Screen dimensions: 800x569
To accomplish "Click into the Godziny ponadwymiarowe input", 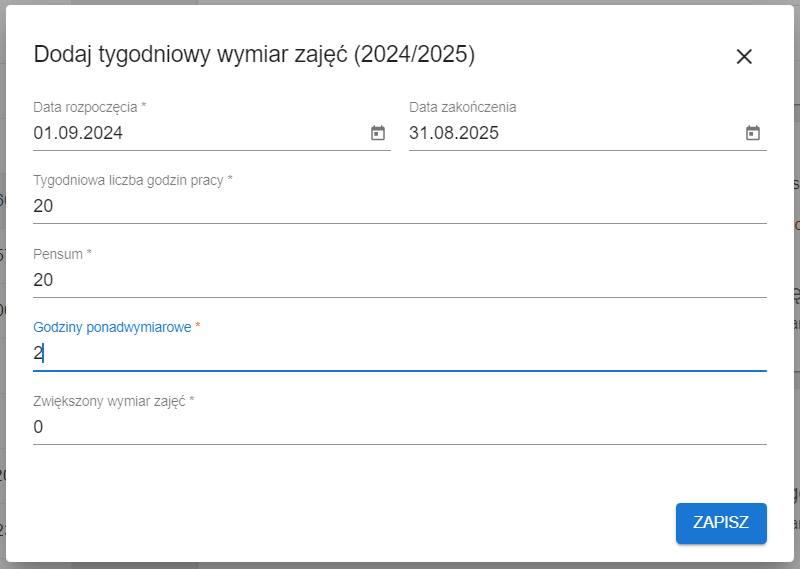I will [x=400, y=353].
